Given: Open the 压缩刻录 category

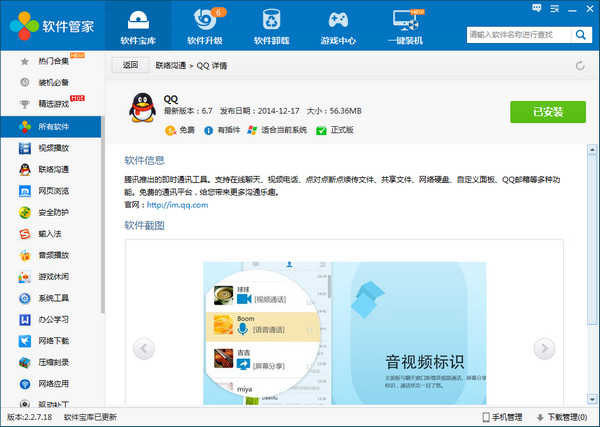Looking at the screenshot, I should coord(53,362).
